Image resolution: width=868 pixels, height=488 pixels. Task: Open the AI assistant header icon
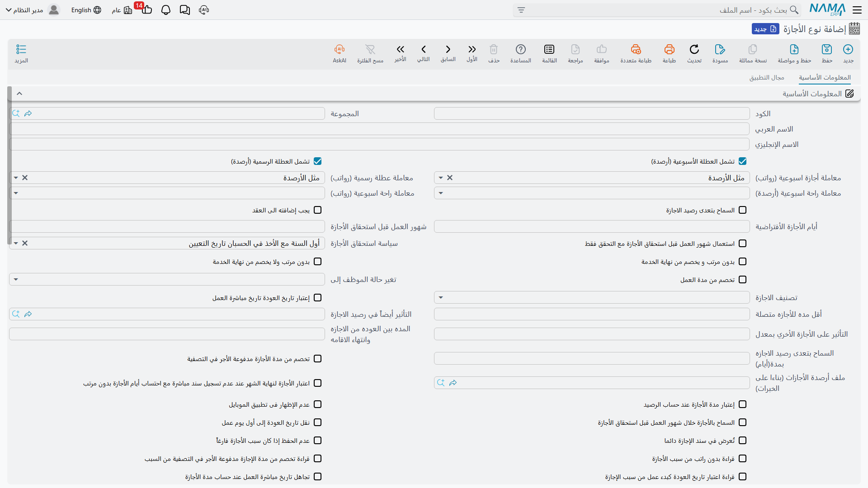[x=204, y=10]
